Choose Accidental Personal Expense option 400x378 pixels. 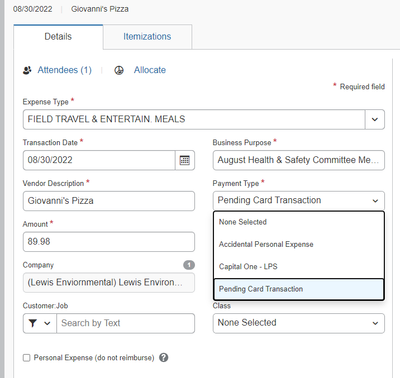[299, 244]
